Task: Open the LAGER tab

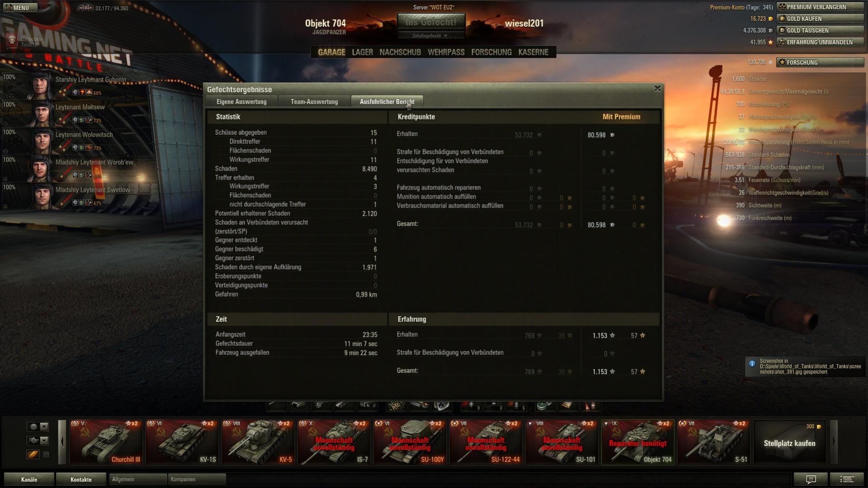Action: click(x=362, y=52)
